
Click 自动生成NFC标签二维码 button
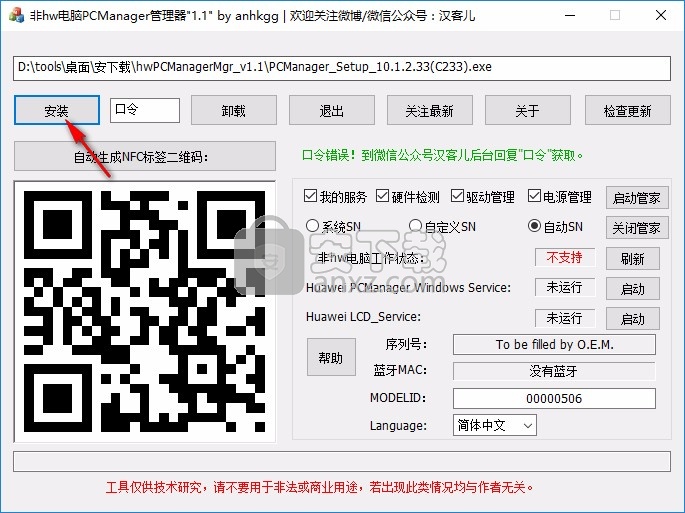point(145,156)
